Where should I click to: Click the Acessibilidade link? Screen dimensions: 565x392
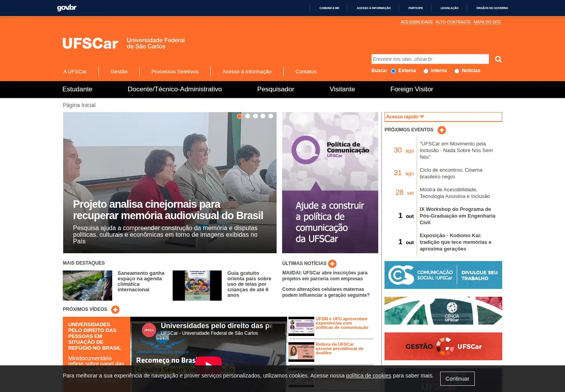(417, 22)
